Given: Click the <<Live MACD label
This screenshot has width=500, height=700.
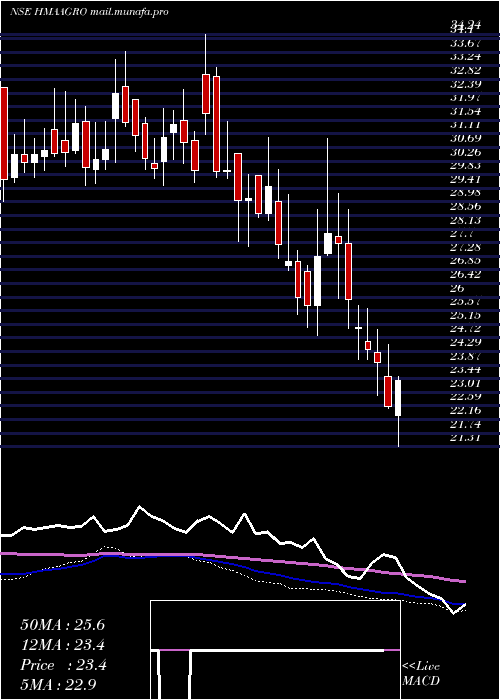Looking at the screenshot, I should click(421, 674).
